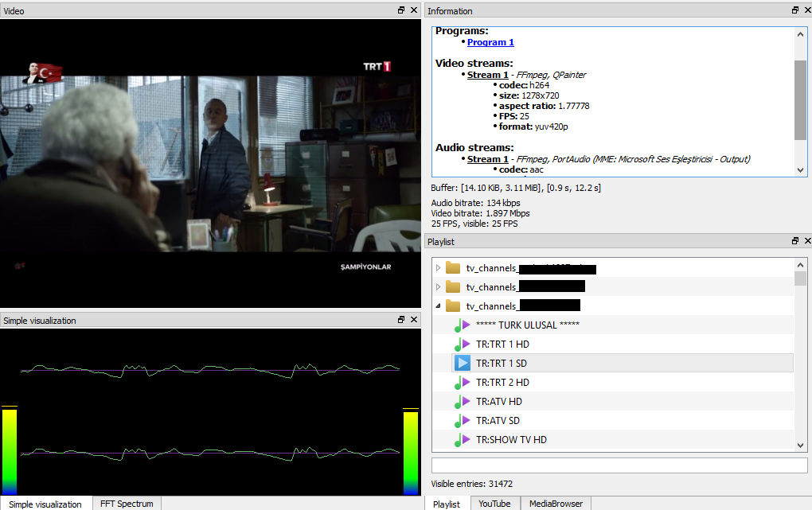Close the Information panel

click(x=808, y=10)
